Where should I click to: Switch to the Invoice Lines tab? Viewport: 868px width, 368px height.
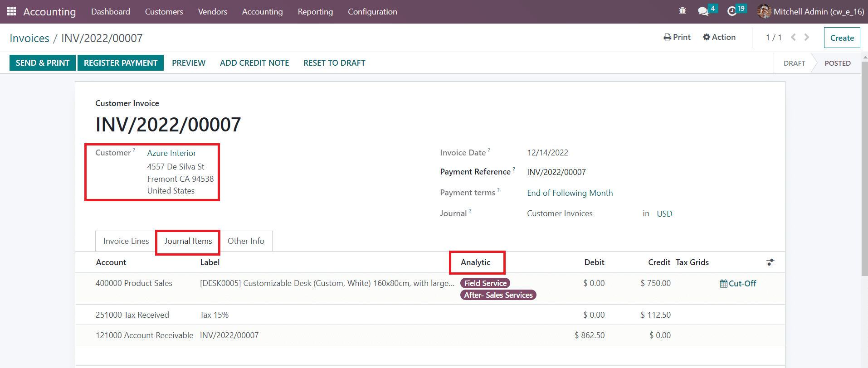[126, 241]
